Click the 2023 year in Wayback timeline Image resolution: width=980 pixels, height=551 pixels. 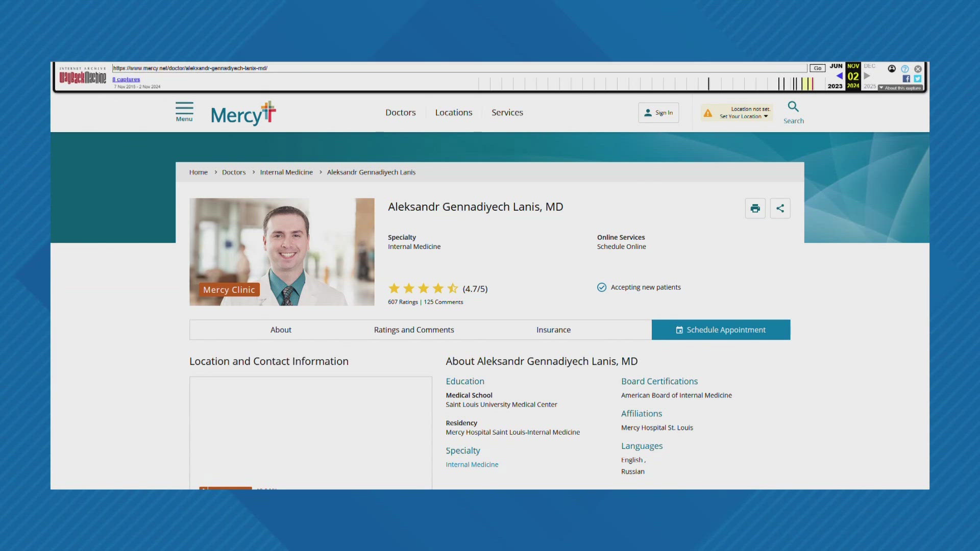[x=835, y=86]
